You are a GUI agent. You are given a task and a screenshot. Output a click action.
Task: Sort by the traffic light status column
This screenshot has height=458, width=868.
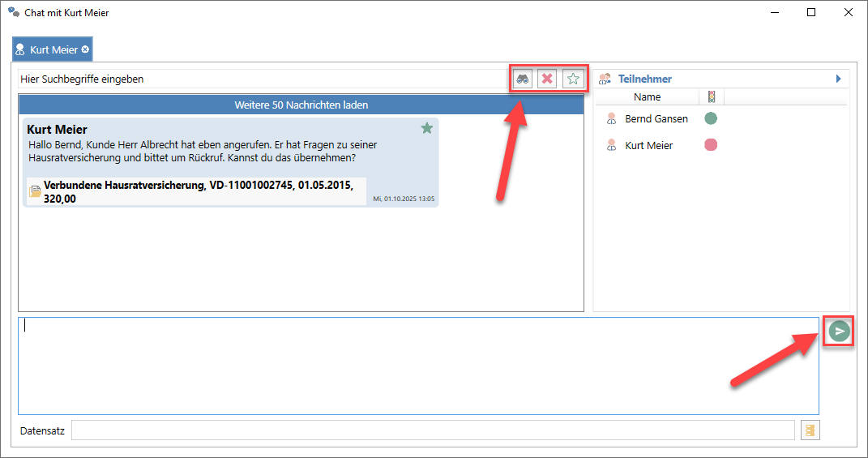pyautogui.click(x=712, y=97)
